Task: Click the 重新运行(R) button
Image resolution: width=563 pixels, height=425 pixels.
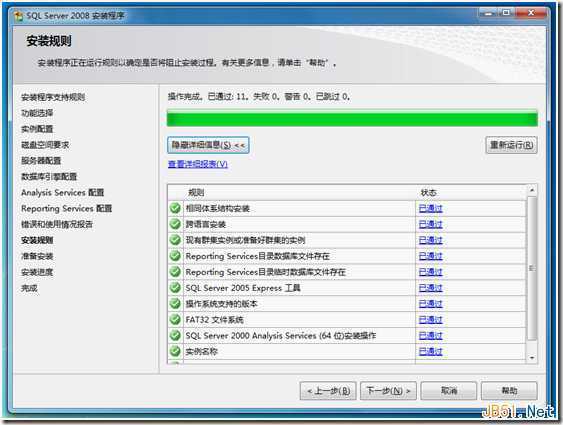Action: click(511, 145)
